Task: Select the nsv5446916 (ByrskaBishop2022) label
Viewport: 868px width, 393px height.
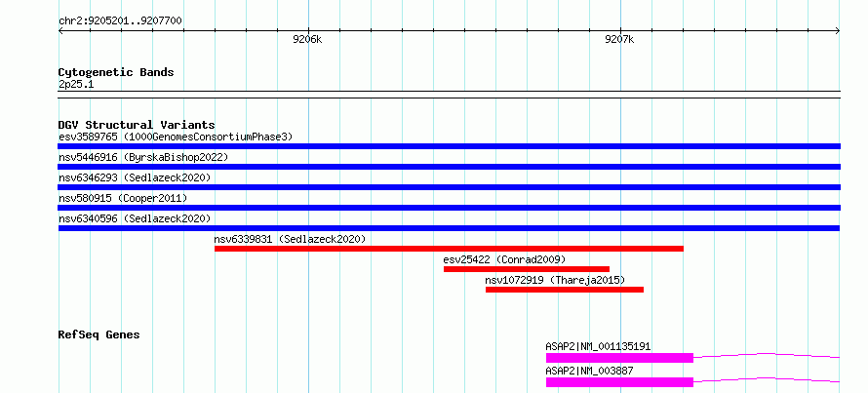Action: point(143,157)
